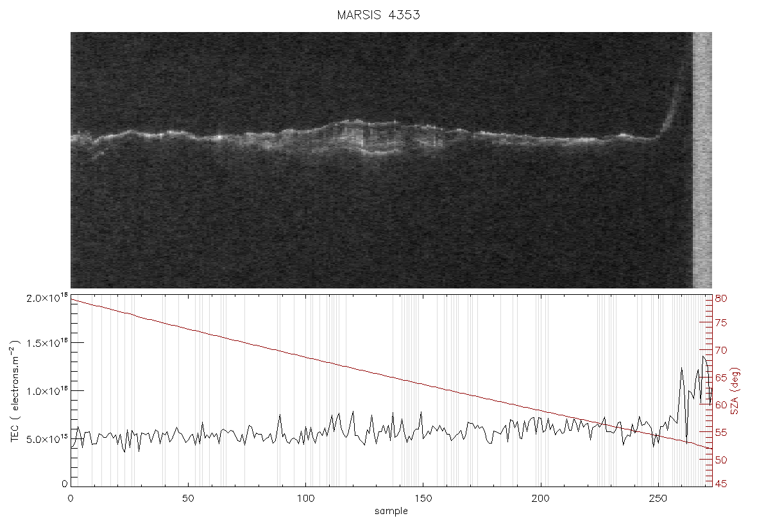757x532 pixels.
Task: Select the x-axis tick label 100
Action: pyautogui.click(x=305, y=499)
